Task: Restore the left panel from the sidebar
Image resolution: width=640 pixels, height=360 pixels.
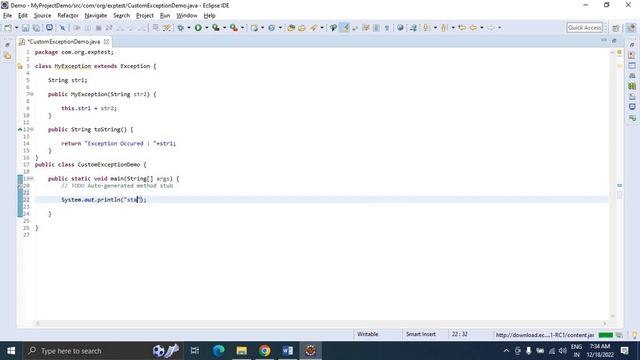Action: pyautogui.click(x=7, y=45)
